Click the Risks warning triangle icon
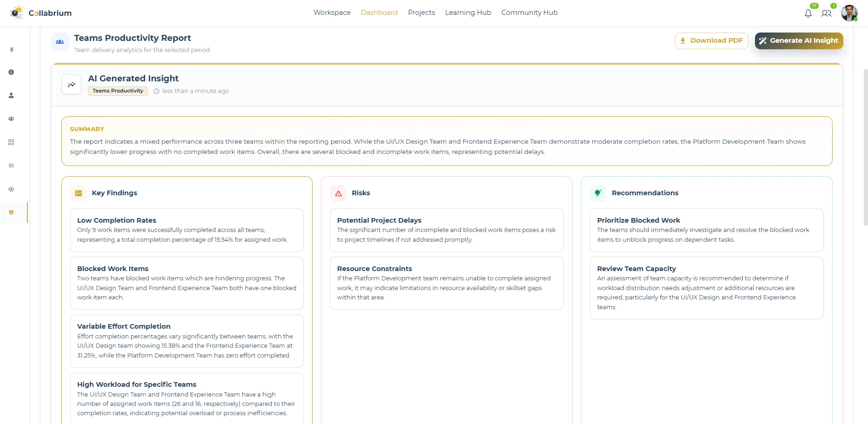Screen dimensions: 868x424 pyautogui.click(x=339, y=193)
